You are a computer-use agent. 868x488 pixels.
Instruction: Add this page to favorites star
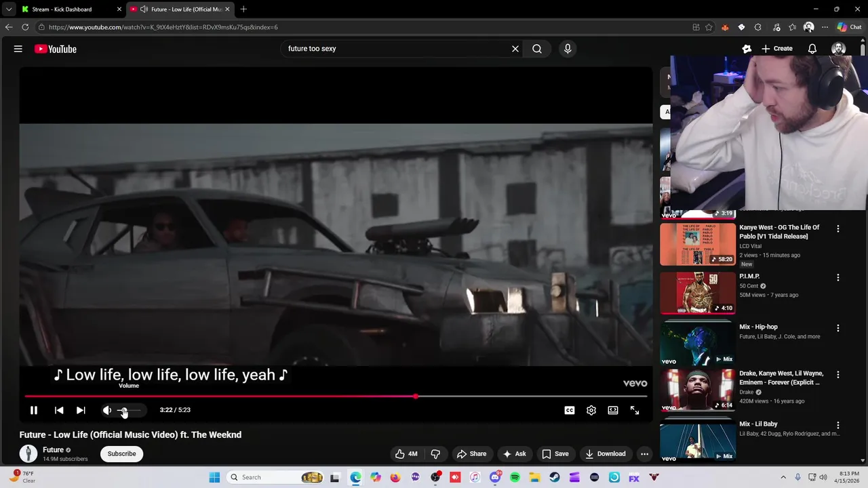click(709, 27)
